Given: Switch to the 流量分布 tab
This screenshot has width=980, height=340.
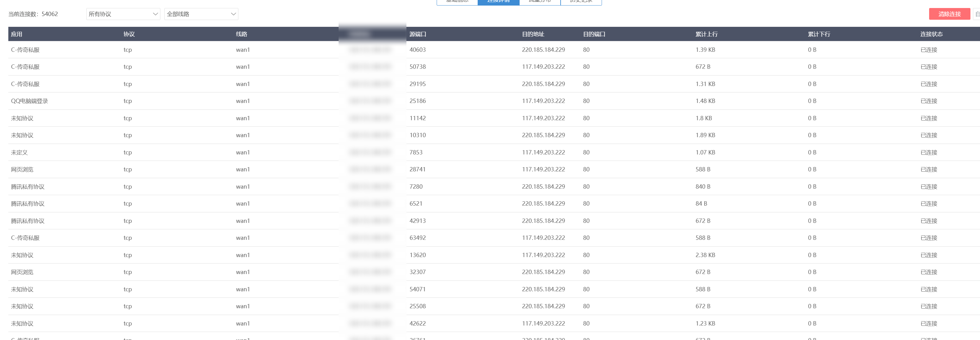Looking at the screenshot, I should point(539,2).
